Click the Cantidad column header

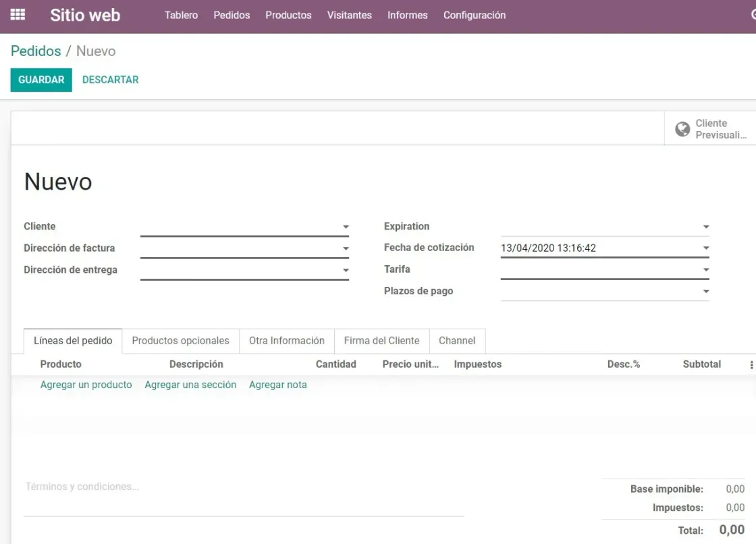pos(336,364)
